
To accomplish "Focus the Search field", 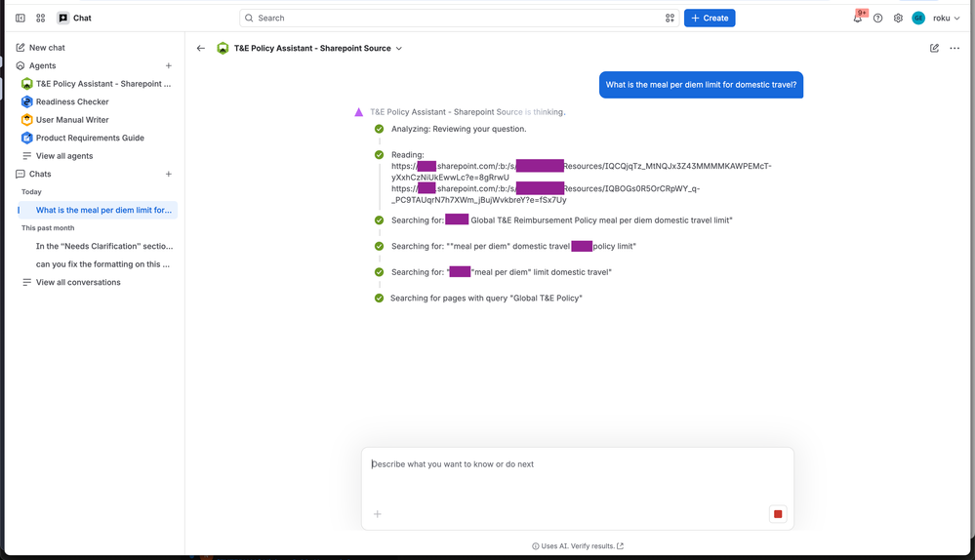I will (459, 18).
